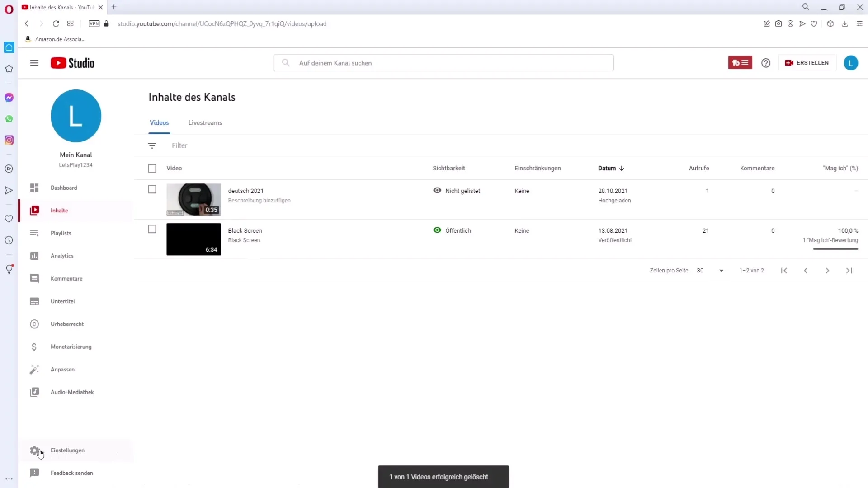Screen dimensions: 868x488
Task: Select Videos tab content
Action: coord(159,123)
